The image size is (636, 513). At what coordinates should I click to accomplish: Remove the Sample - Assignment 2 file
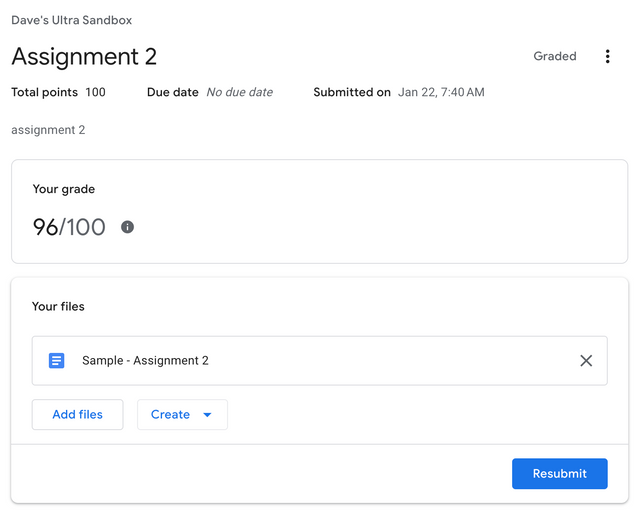click(586, 361)
